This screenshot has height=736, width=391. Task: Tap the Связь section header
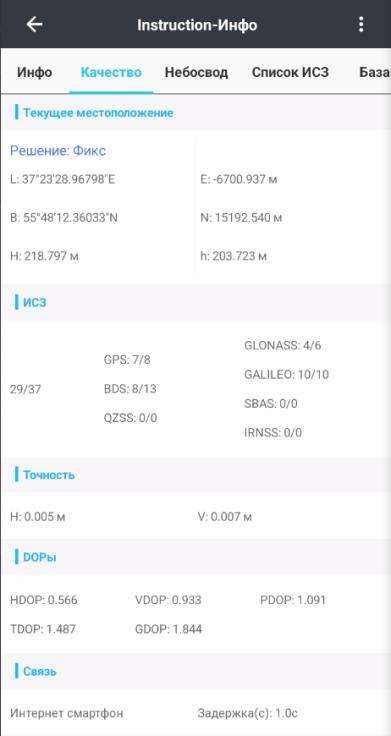pyautogui.click(x=40, y=671)
